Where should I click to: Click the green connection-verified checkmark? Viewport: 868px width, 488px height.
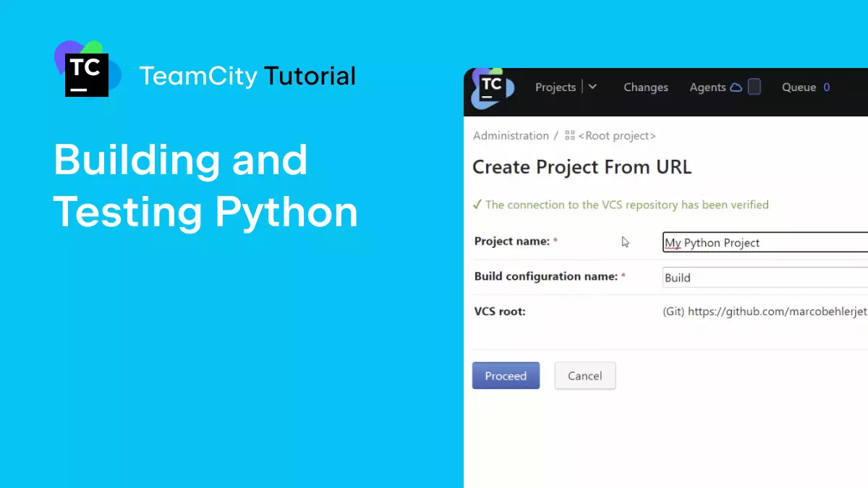(x=477, y=205)
